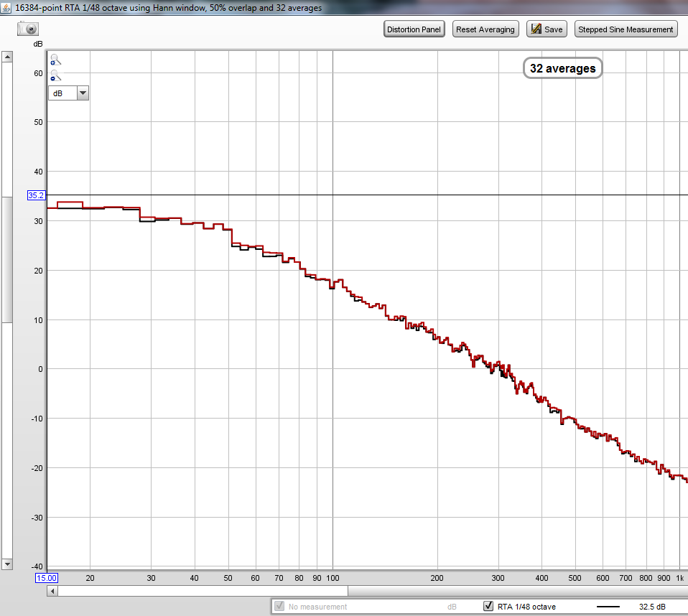
Task: Click the -40 dB axis label
Action: click(37, 566)
